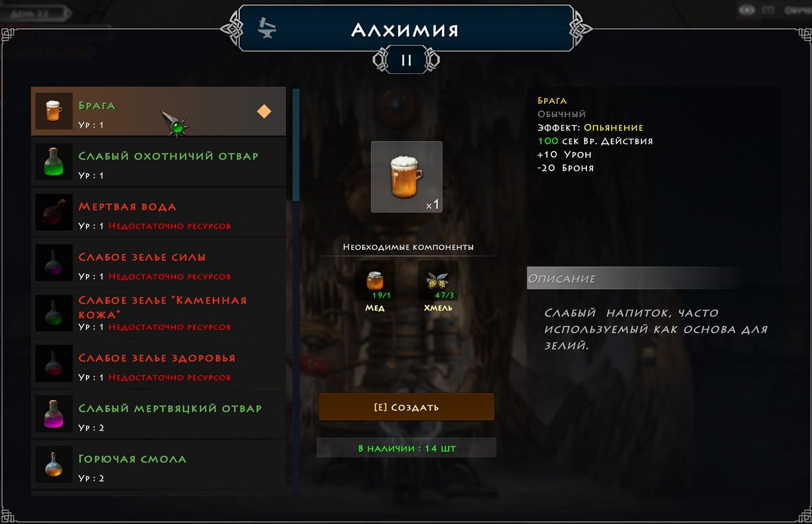Toggle the pause button under Алхимия
The image size is (812, 524).
(406, 60)
